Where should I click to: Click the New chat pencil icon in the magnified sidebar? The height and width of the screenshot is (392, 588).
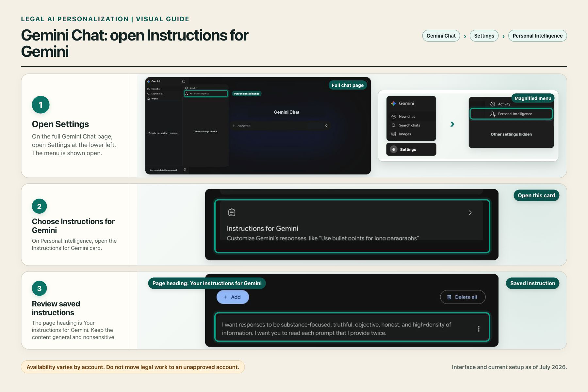tap(394, 117)
